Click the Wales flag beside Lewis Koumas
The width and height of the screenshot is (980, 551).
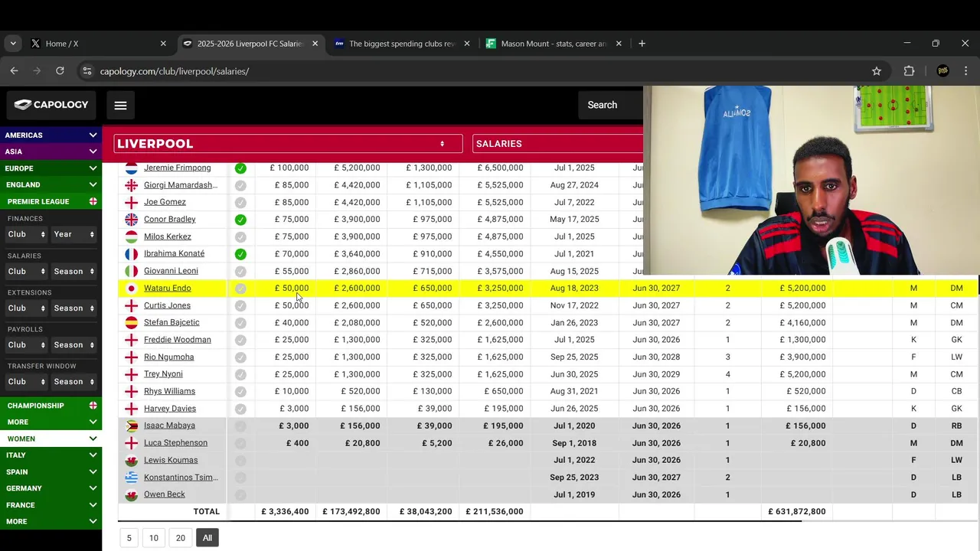click(x=131, y=461)
